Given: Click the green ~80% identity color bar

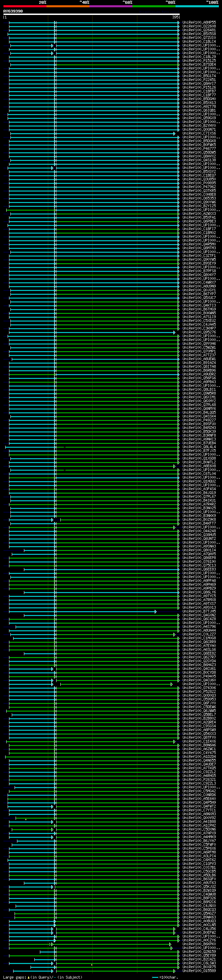Looking at the screenshot, I should pyautogui.click(x=154, y=6).
